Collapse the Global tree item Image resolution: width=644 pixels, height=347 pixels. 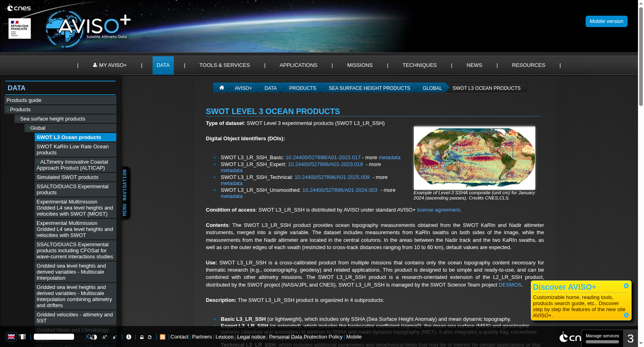point(70,128)
